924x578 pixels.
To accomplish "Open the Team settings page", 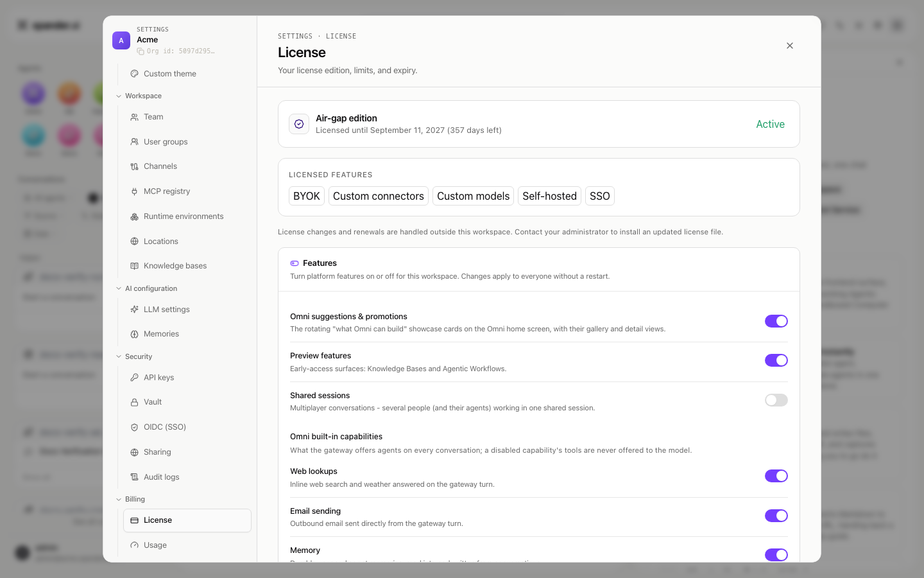I will tap(187, 117).
